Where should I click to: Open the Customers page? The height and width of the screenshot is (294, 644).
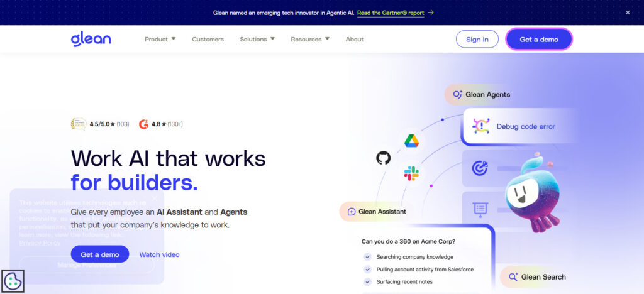click(x=208, y=40)
